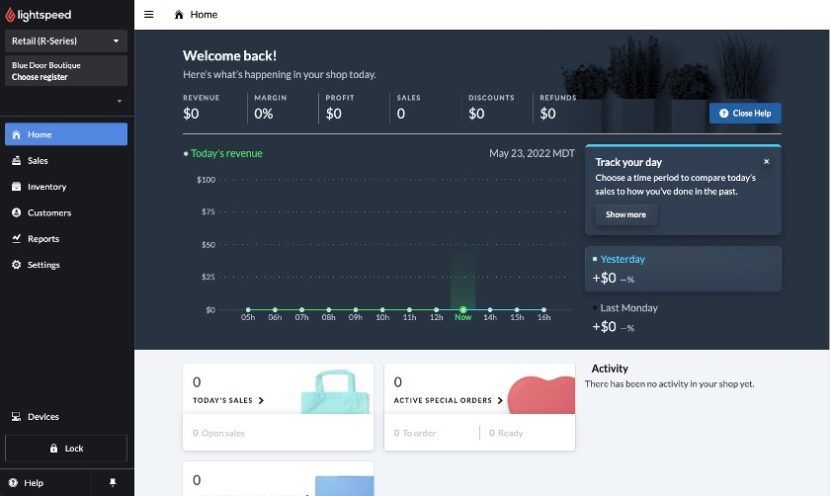The image size is (830, 496).
Task: Click the Reports chart icon
Action: (x=16, y=238)
